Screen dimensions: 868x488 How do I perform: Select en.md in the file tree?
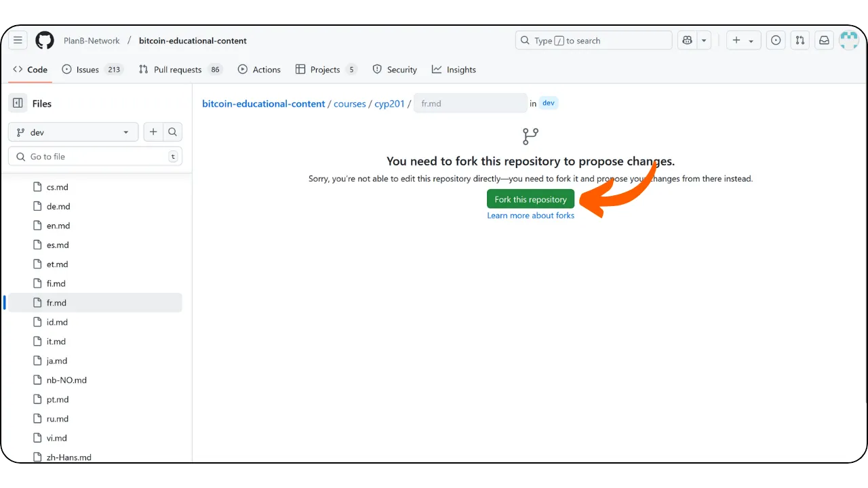(58, 226)
